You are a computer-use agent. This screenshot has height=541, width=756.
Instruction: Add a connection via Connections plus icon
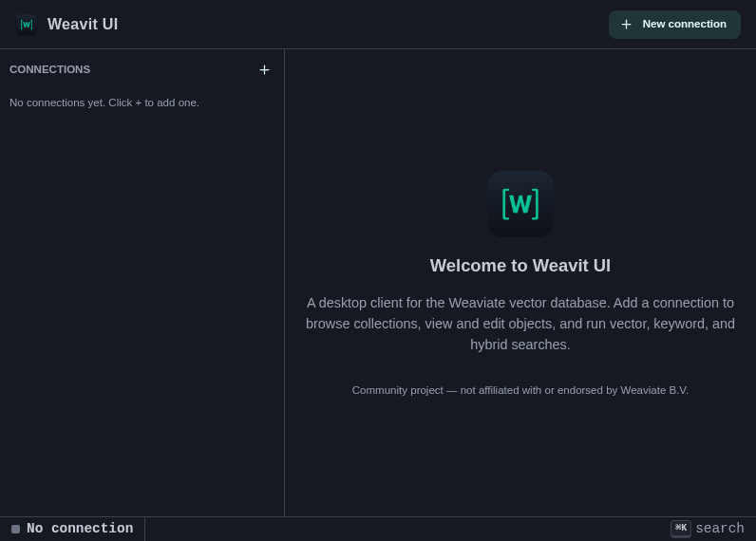tap(264, 70)
